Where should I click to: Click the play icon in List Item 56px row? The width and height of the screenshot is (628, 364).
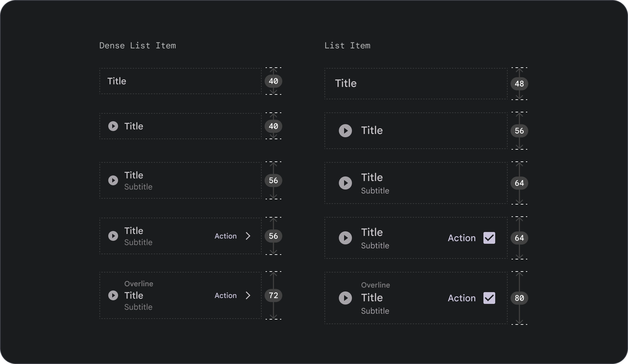point(345,130)
